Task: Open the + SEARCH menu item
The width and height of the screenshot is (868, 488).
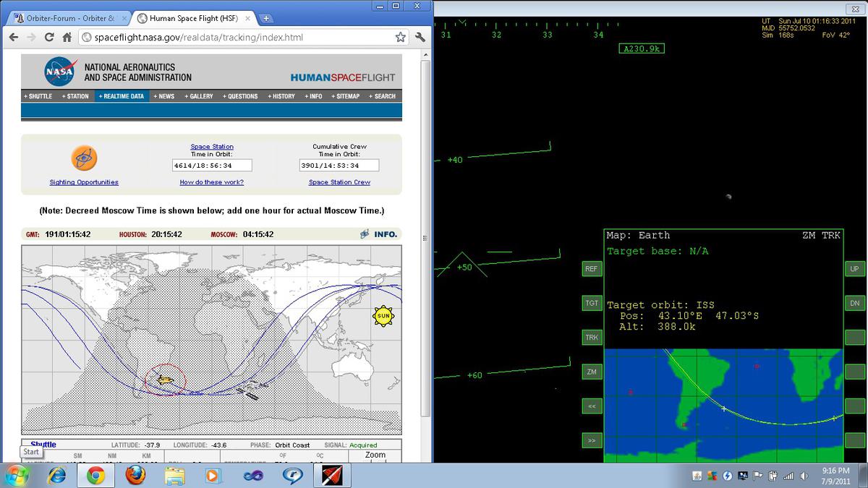Action: (383, 96)
